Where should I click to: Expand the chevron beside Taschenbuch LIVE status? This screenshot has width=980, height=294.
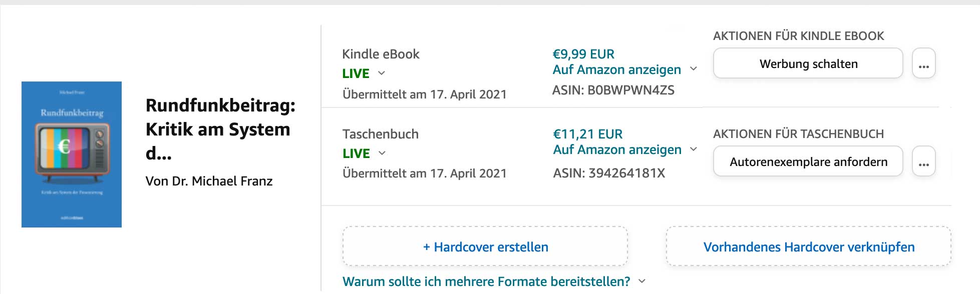pos(382,153)
